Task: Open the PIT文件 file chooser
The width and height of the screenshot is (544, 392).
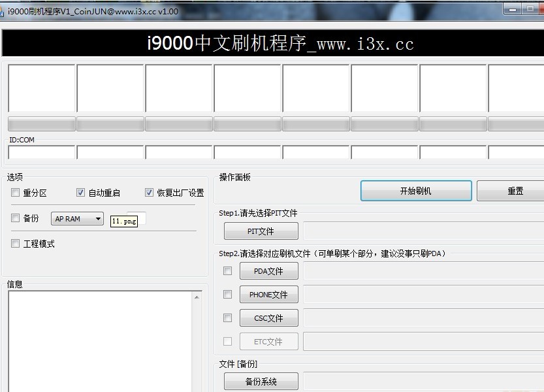Action: click(261, 231)
